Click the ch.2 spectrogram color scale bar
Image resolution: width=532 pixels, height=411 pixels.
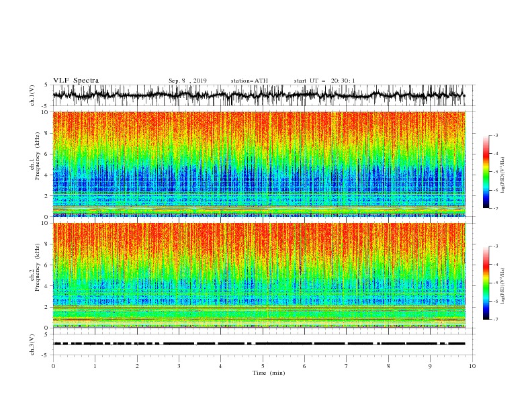coord(486,283)
